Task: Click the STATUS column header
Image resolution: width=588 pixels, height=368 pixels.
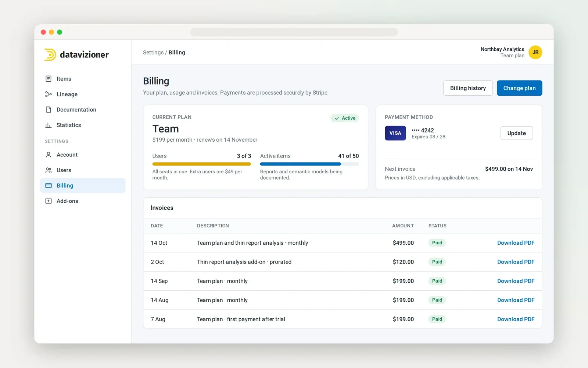Action: 437,226
